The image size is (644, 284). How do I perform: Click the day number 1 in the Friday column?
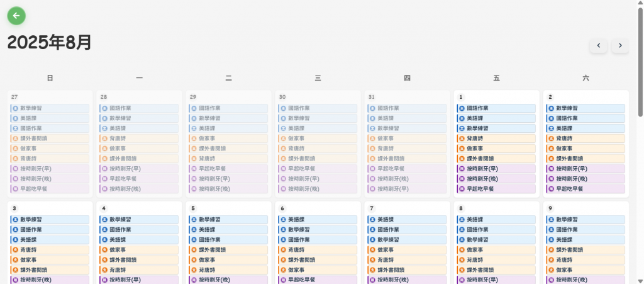461,98
